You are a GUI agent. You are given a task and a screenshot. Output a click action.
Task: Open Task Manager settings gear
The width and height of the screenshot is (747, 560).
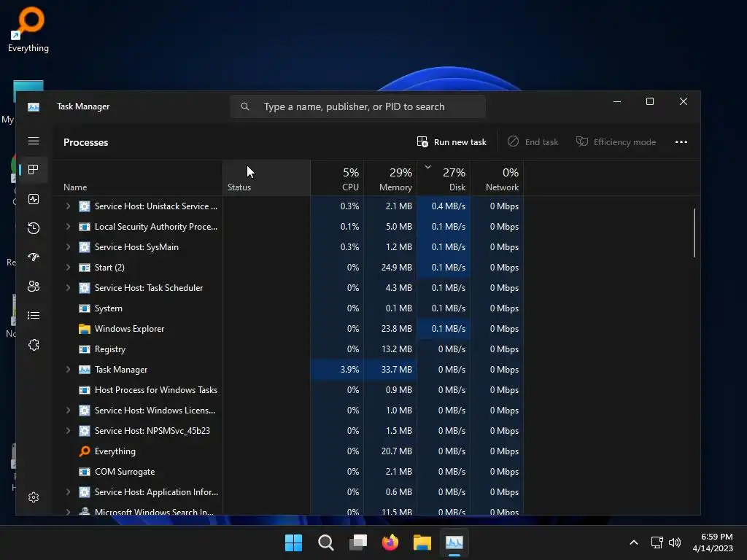34,497
